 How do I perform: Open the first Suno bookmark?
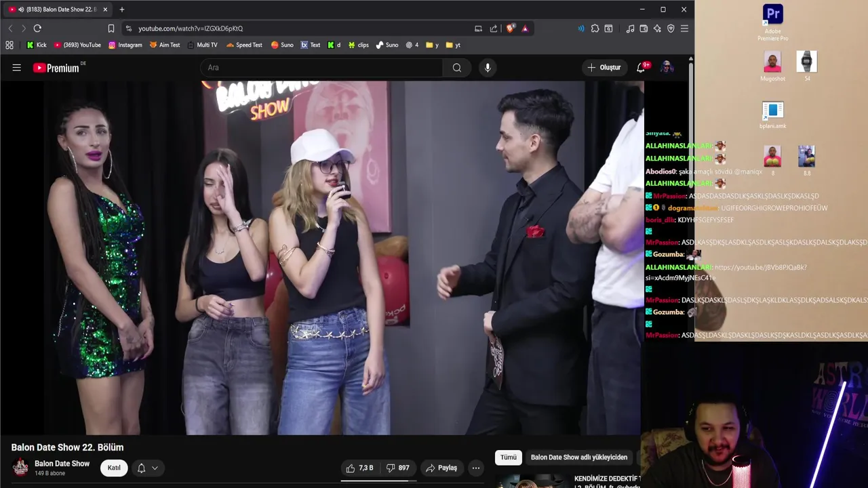point(282,45)
